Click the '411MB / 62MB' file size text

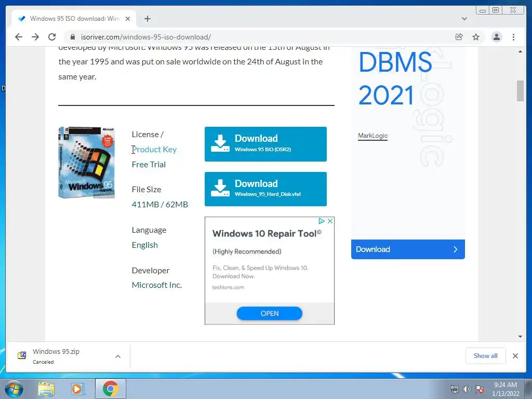pyautogui.click(x=160, y=205)
